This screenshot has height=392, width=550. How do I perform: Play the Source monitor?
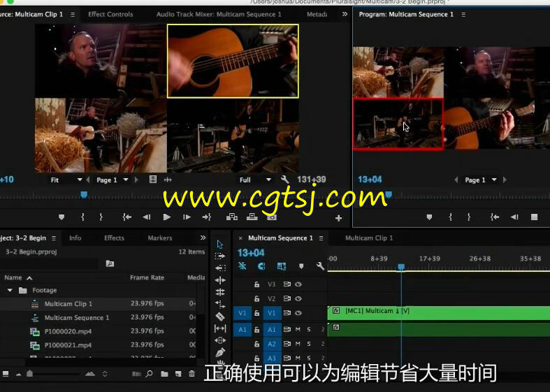167,217
